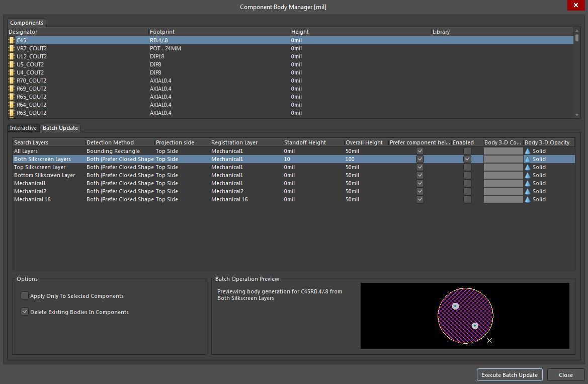Open Detection Method for Top Silkscreen Layer

click(x=120, y=167)
